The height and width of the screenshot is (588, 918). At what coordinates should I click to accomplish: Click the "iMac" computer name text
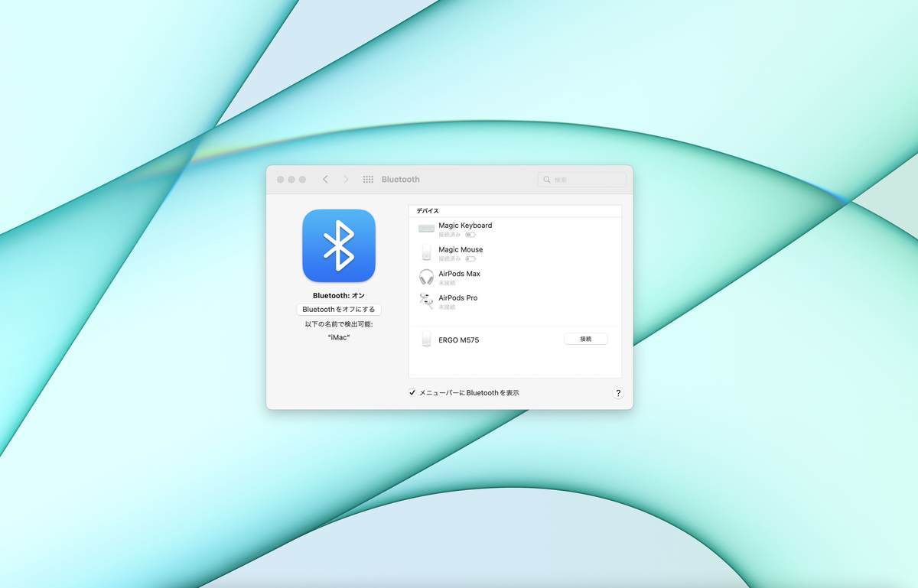coord(339,337)
